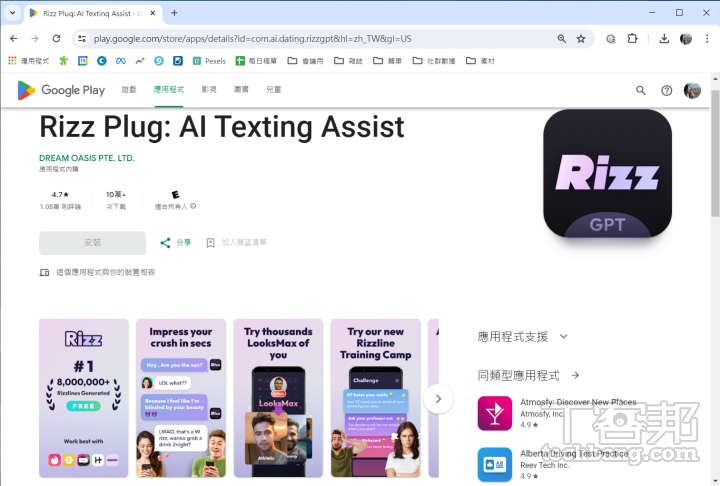
Task: Click the content rating info icon
Action: [x=193, y=206]
